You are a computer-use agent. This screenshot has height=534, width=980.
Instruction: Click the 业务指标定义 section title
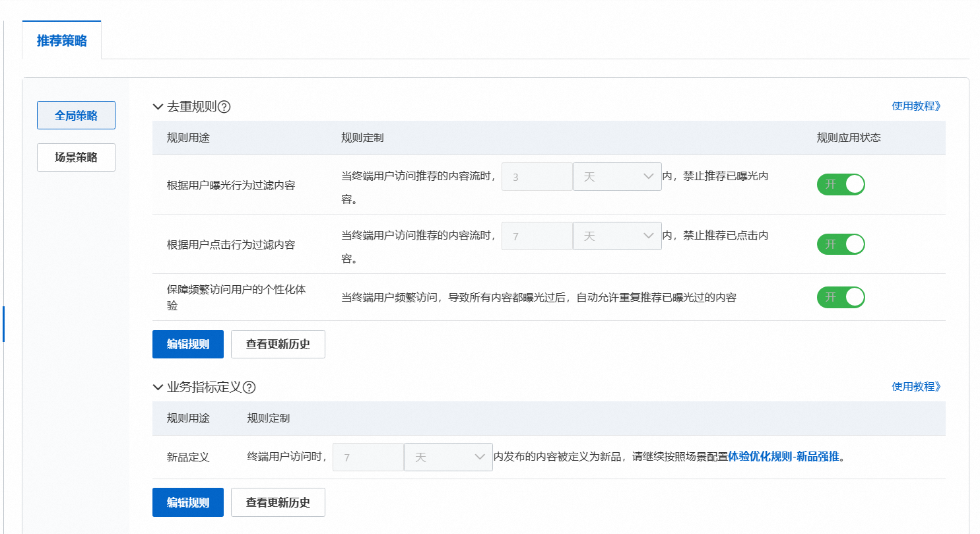[205, 387]
